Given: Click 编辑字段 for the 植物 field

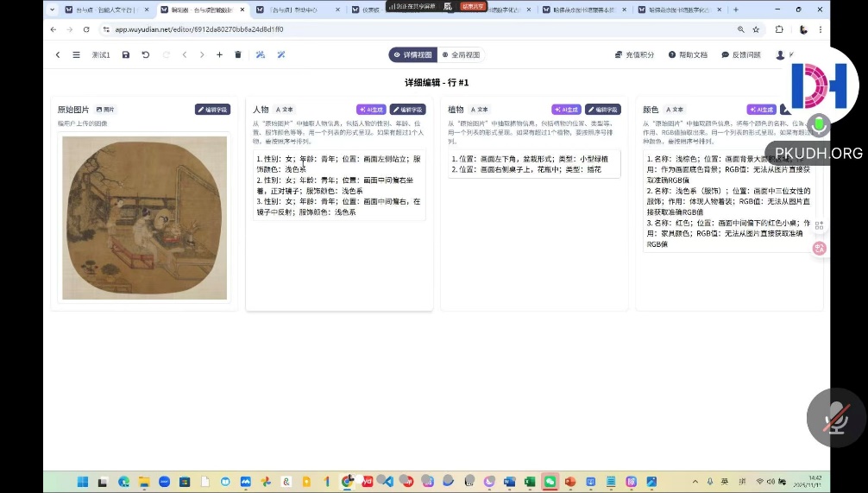Looking at the screenshot, I should click(602, 110).
